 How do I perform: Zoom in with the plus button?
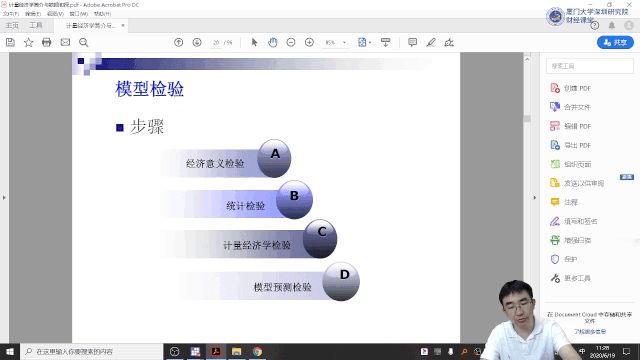pos(309,42)
